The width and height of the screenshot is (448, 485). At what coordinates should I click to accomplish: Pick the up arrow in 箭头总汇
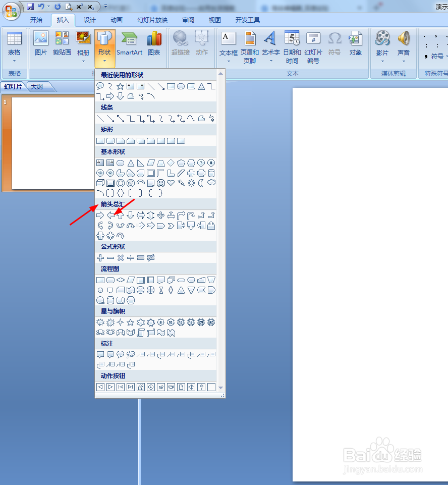(121, 215)
